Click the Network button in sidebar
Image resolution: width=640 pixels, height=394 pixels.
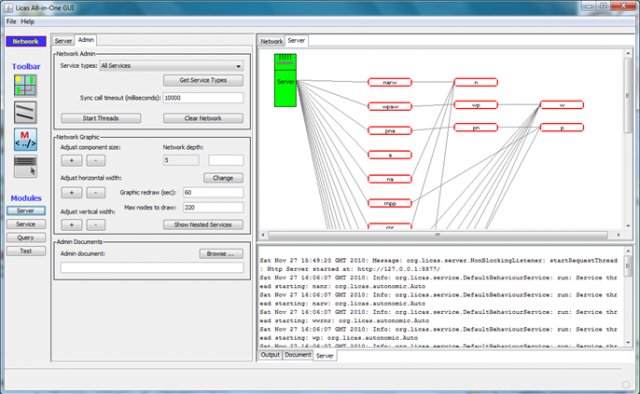pyautogui.click(x=26, y=41)
